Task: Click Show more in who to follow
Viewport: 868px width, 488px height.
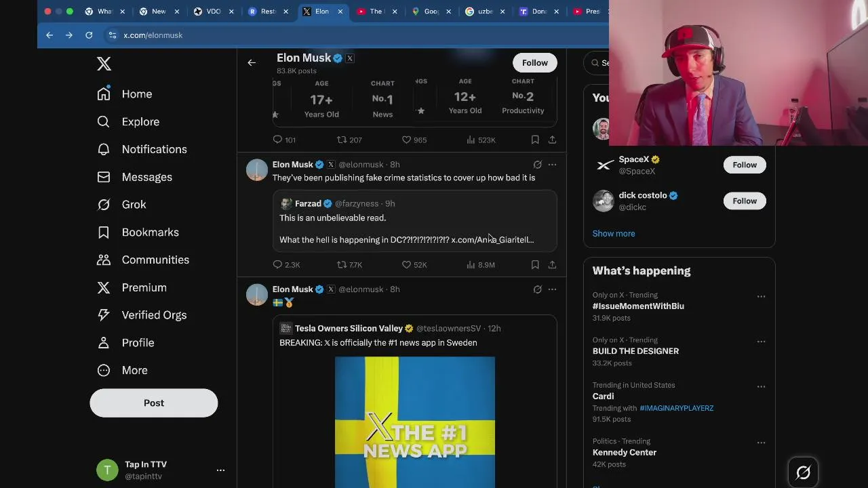Action: 614,233
